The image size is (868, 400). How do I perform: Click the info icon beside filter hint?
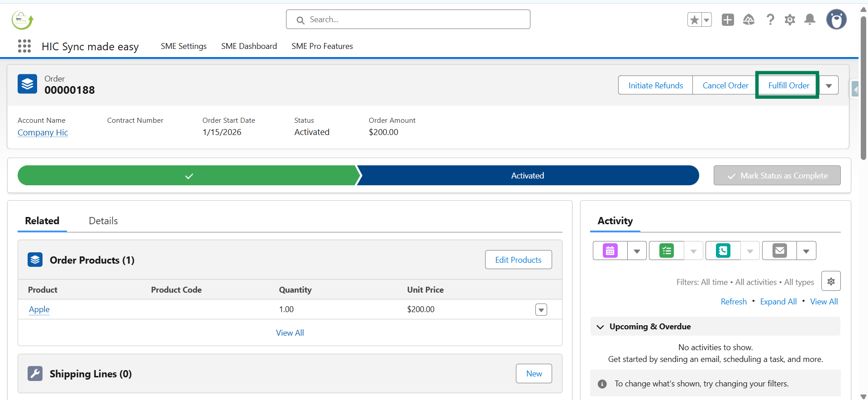click(602, 384)
